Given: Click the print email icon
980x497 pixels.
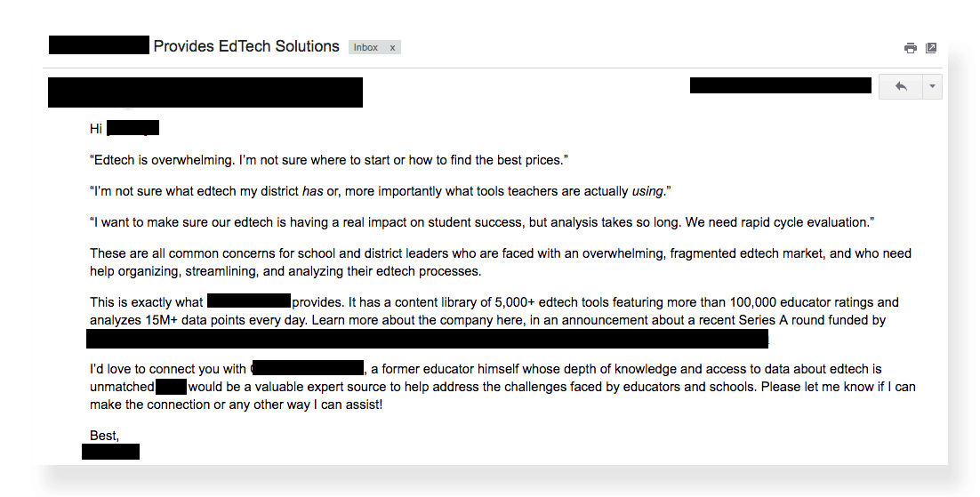Looking at the screenshot, I should [x=910, y=48].
